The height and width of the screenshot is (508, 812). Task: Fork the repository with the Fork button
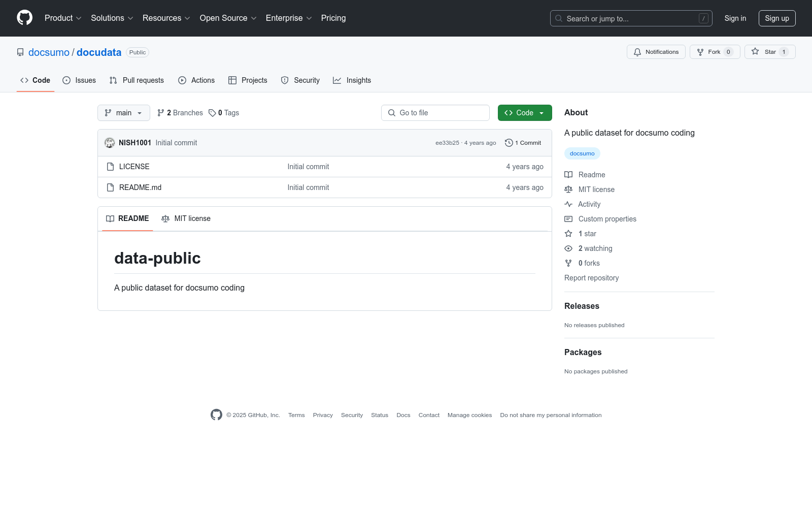pyautogui.click(x=715, y=52)
